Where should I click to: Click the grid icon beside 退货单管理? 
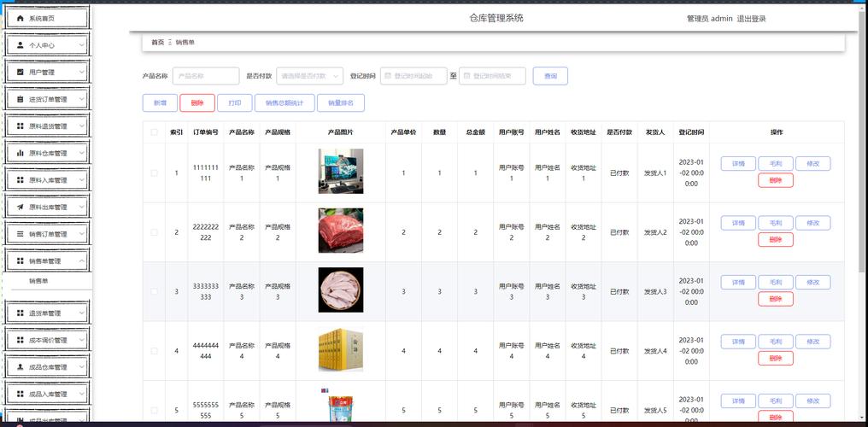21,313
